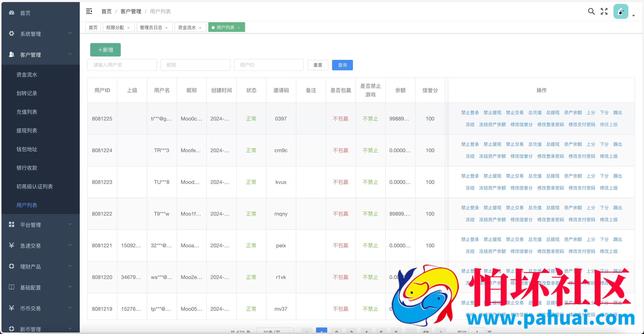Select the 理财产品 lifebuoy icon
644x334 pixels.
point(12,266)
